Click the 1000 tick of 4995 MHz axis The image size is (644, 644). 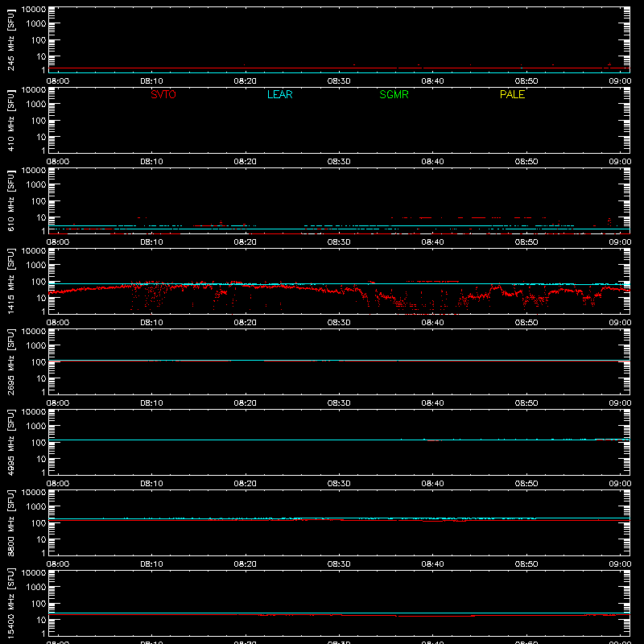(x=36, y=427)
